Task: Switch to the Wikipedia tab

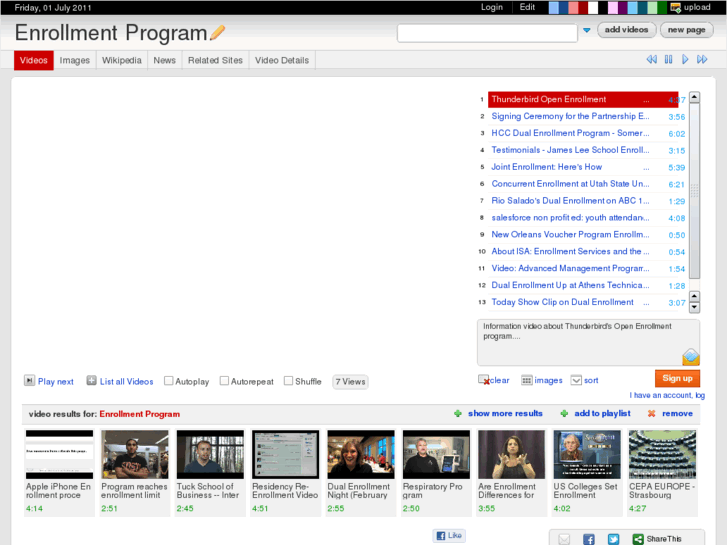Action: coord(121,60)
